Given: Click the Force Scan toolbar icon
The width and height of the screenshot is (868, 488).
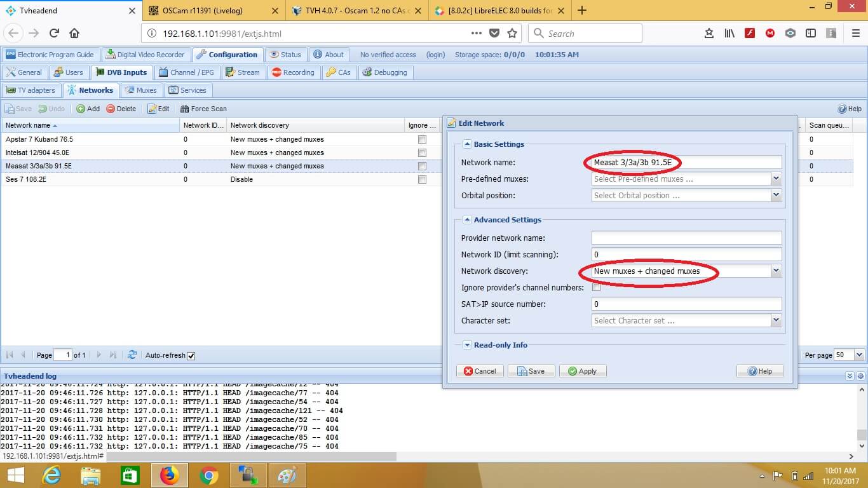Looking at the screenshot, I should pos(185,109).
